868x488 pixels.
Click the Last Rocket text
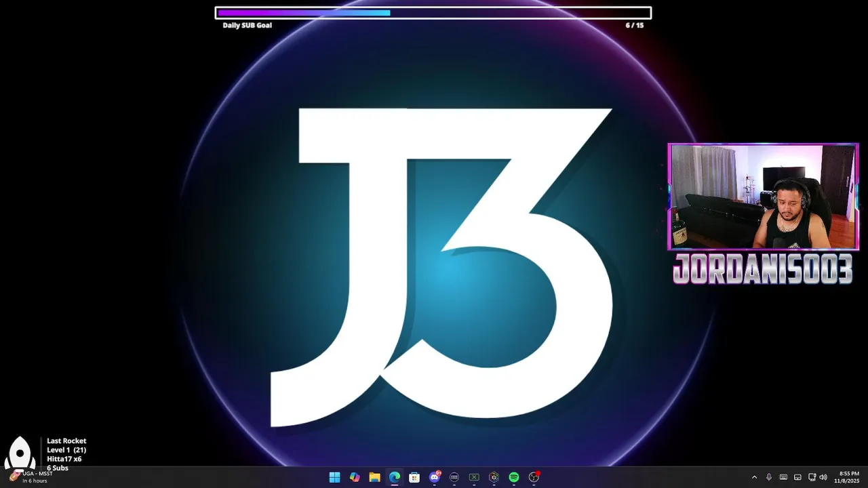(x=66, y=441)
